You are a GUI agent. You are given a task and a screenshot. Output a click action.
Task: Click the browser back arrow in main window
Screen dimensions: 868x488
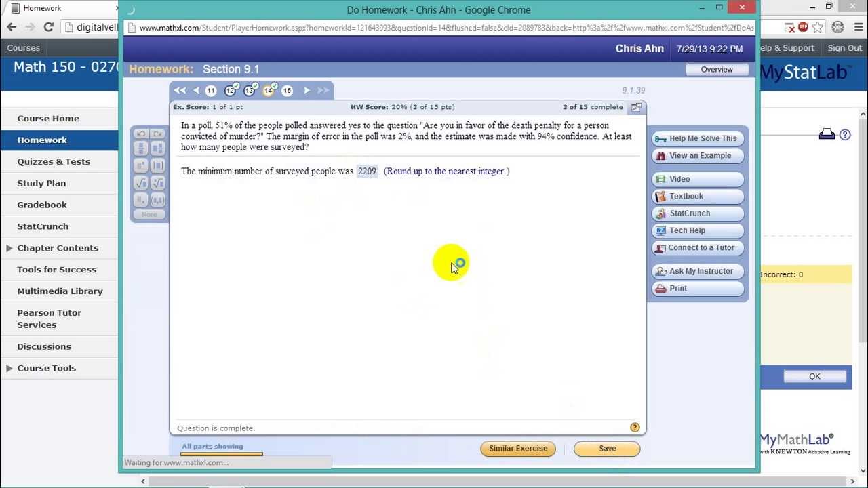12,27
